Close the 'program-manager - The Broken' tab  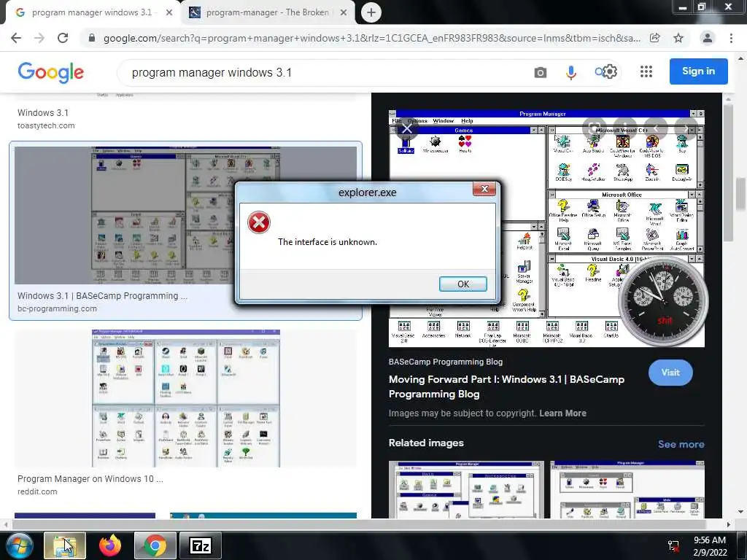[x=343, y=13]
